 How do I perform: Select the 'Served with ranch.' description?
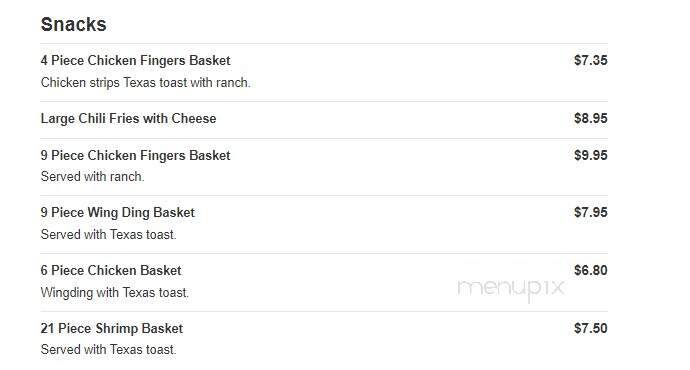point(92,176)
